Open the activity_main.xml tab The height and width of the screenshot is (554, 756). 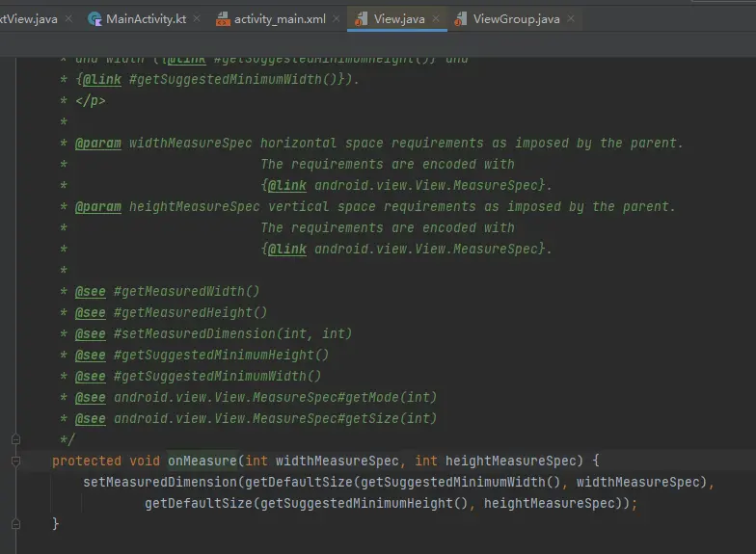point(280,19)
